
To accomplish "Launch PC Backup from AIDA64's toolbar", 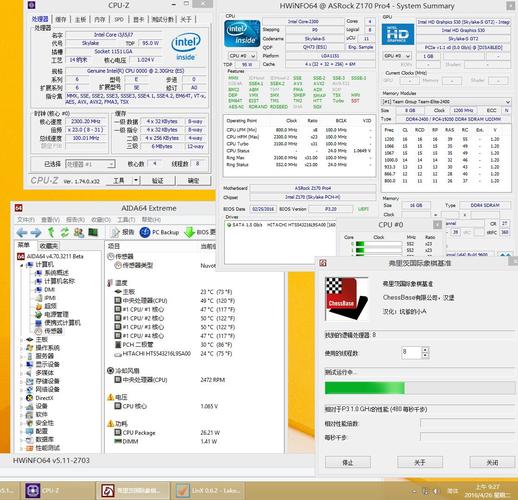I will click(159, 232).
